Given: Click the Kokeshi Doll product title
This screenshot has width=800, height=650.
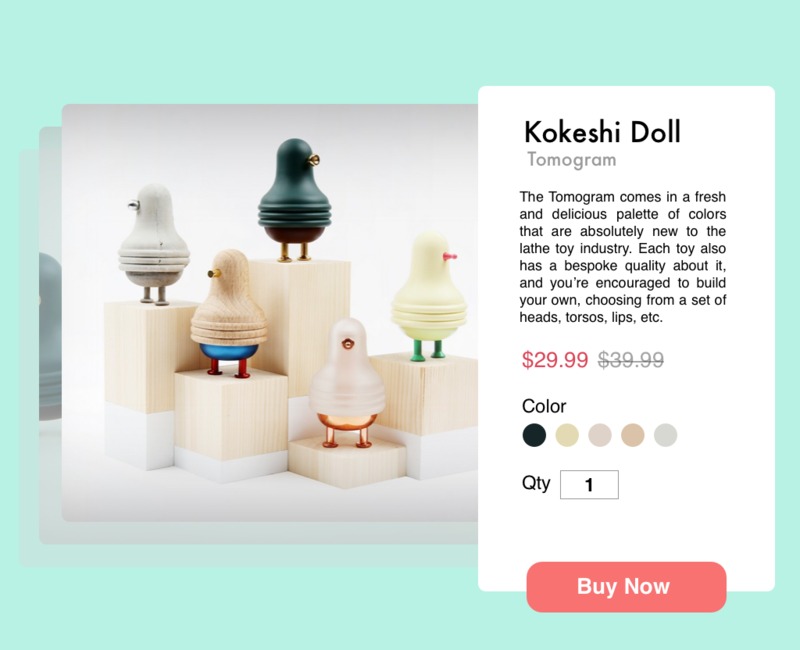Looking at the screenshot, I should pos(603,132).
